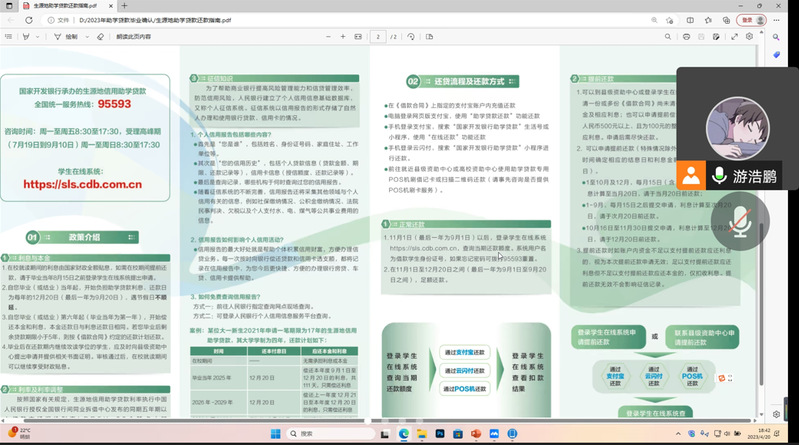Click the page number input field
The image size is (799, 445).
[378, 36]
